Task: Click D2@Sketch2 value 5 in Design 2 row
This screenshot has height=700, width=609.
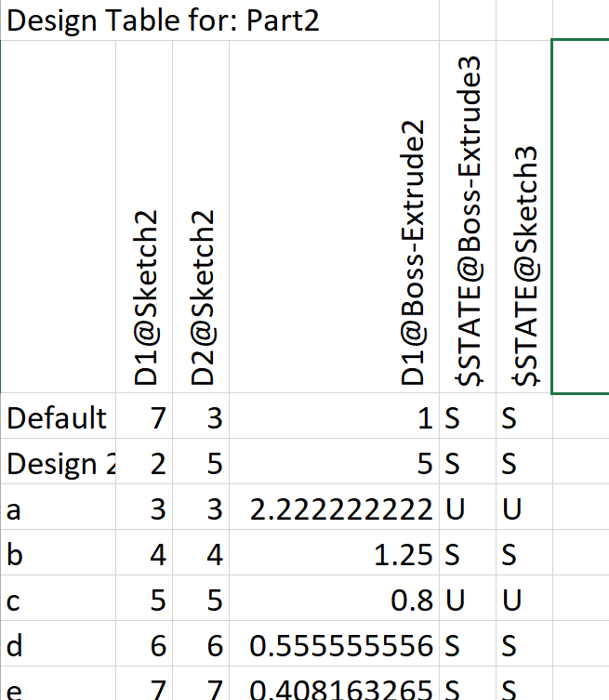Action: (x=201, y=462)
